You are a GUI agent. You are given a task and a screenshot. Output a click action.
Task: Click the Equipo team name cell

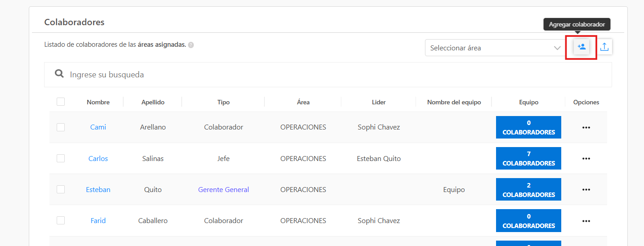(x=454, y=189)
